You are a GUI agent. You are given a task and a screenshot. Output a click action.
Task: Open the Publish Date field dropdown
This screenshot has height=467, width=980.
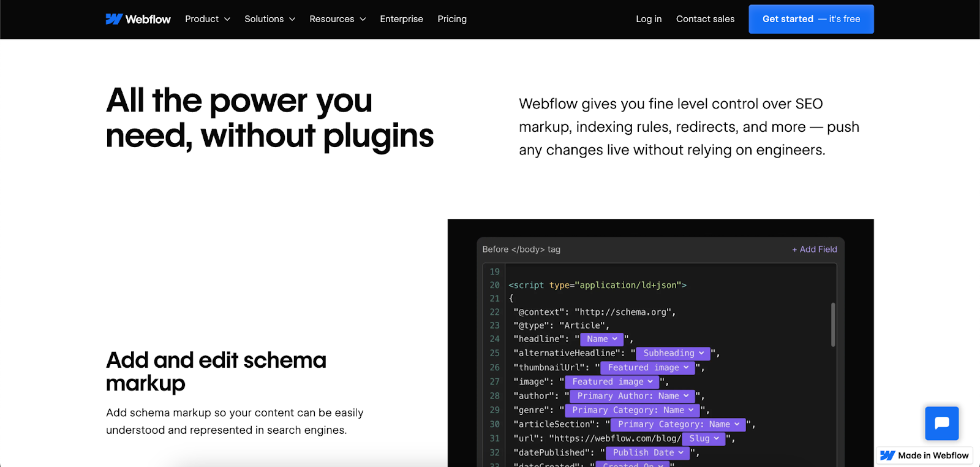click(x=647, y=452)
